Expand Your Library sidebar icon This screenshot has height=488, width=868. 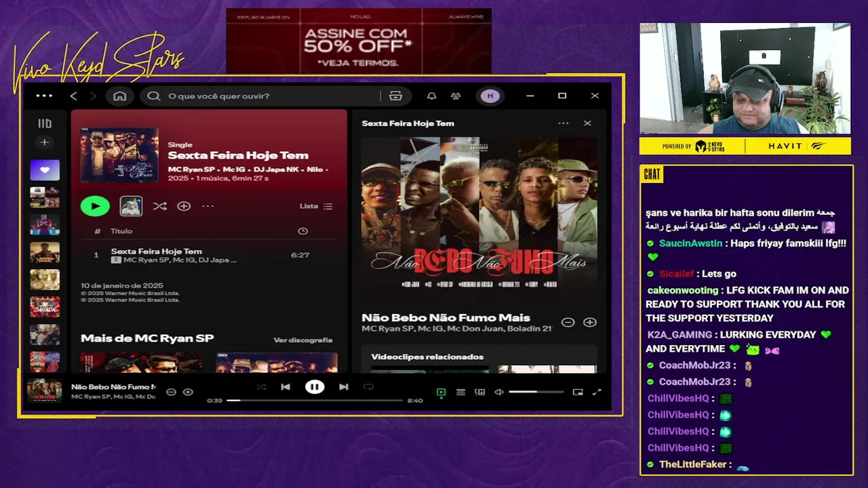(45, 123)
